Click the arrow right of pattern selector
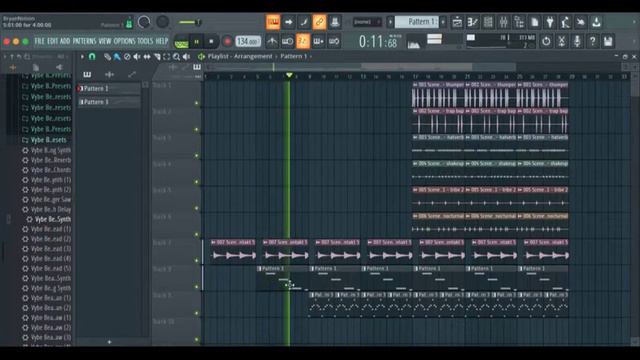The width and height of the screenshot is (640, 360). tap(443, 22)
